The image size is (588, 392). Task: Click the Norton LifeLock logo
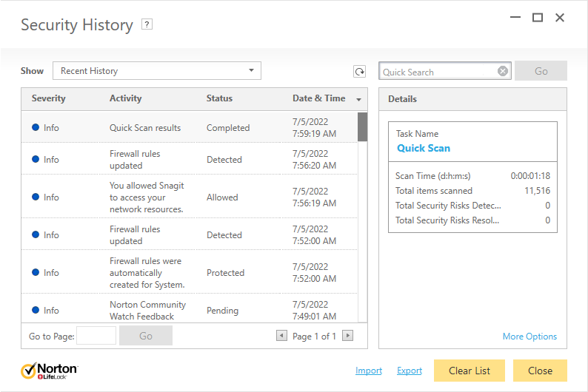pyautogui.click(x=49, y=371)
